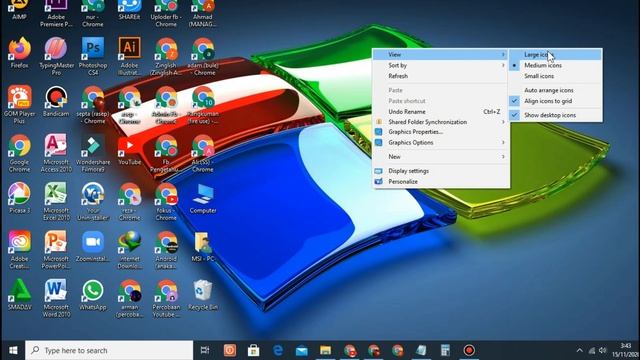Click Refresh in the context menu

point(440,76)
